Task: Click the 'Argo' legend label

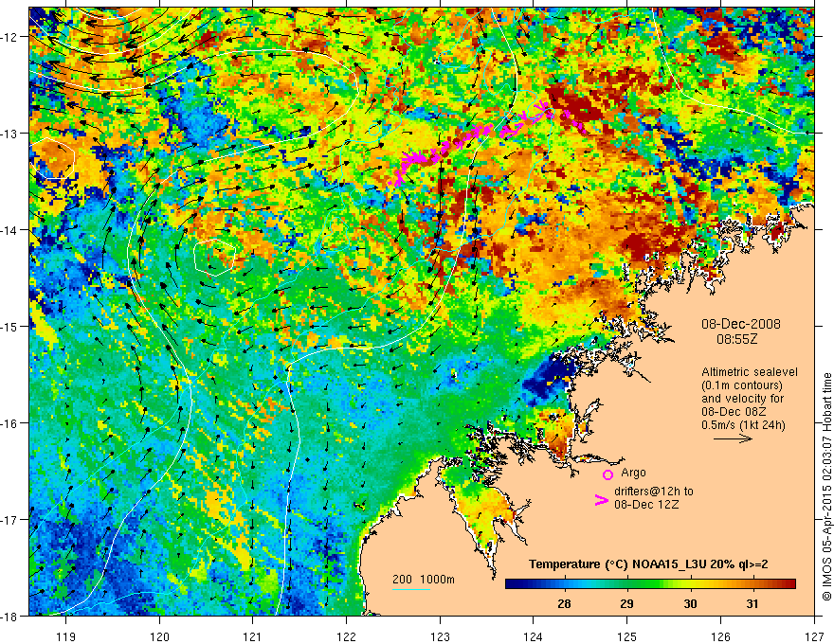Action: (633, 473)
